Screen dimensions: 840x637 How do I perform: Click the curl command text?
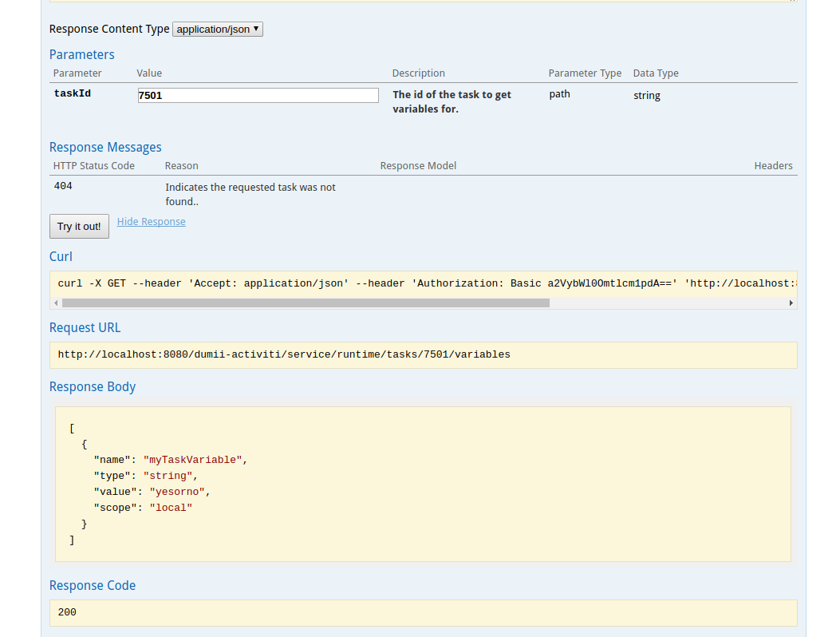tap(427, 283)
